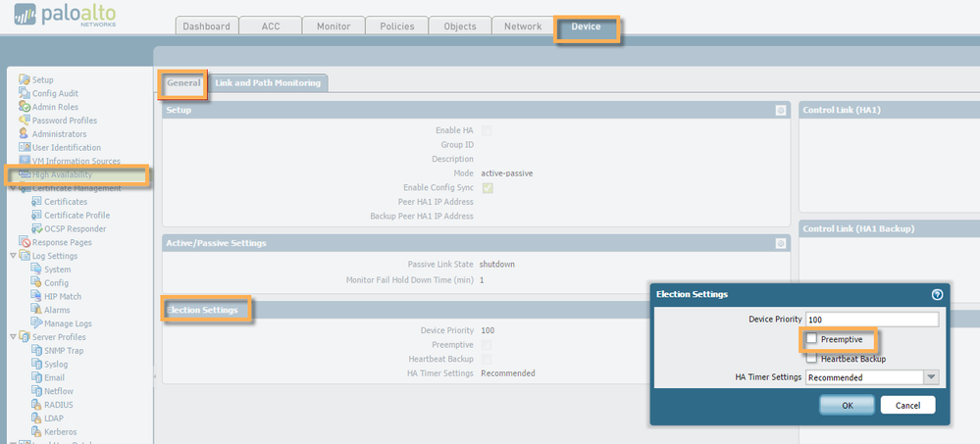The width and height of the screenshot is (980, 444).
Task: Open the Objects tab
Action: click(460, 26)
